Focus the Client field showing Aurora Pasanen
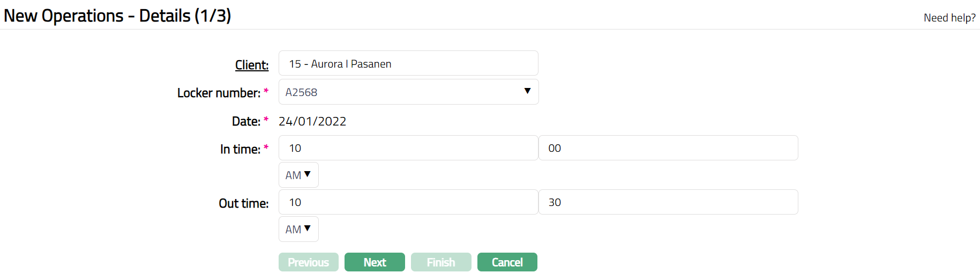 pyautogui.click(x=408, y=64)
